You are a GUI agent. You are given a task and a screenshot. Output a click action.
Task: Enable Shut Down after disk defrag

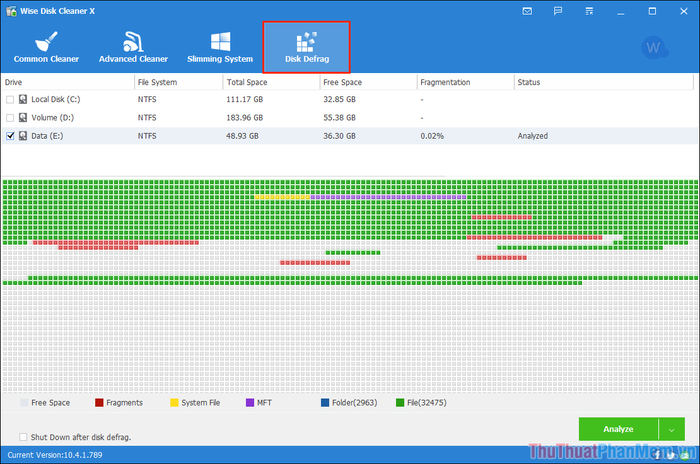tap(23, 437)
